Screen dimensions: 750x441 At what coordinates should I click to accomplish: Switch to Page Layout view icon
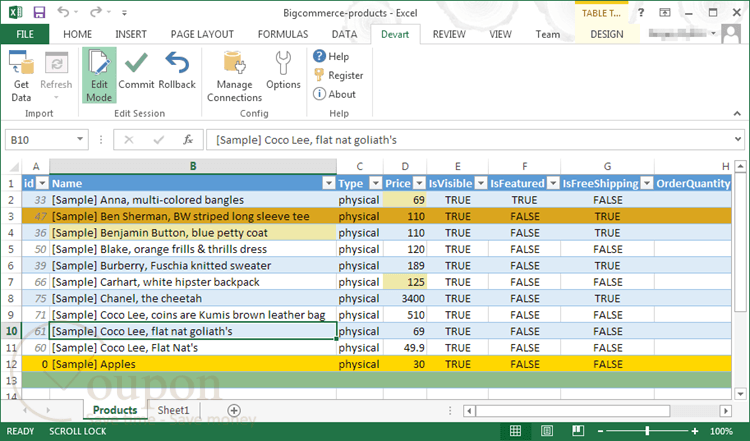547,431
